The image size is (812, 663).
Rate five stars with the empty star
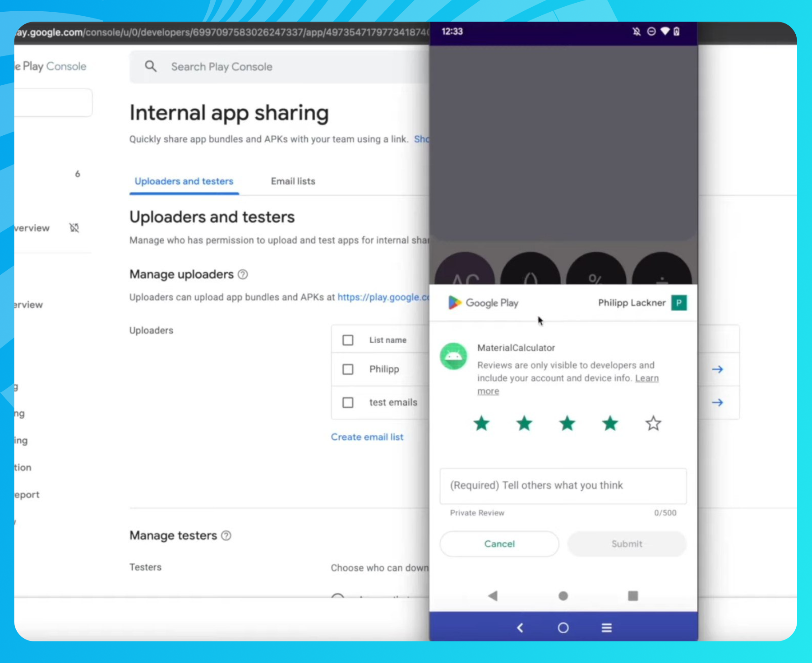click(653, 424)
